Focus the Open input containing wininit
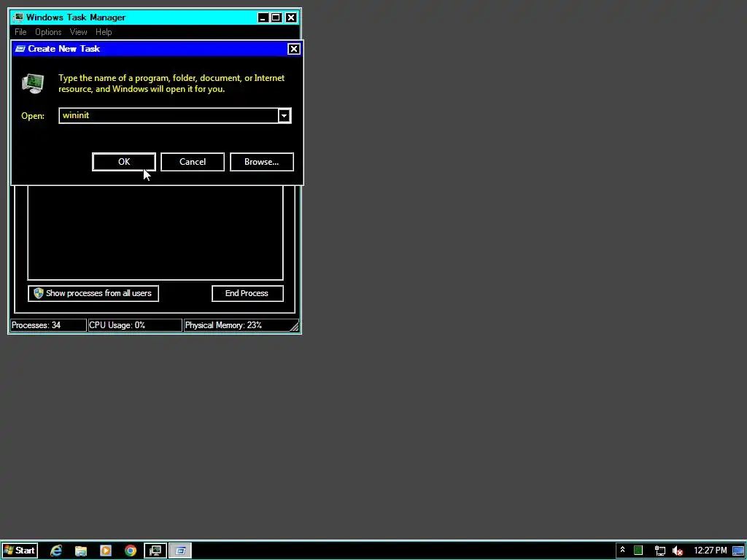This screenshot has width=747, height=560. click(x=169, y=116)
